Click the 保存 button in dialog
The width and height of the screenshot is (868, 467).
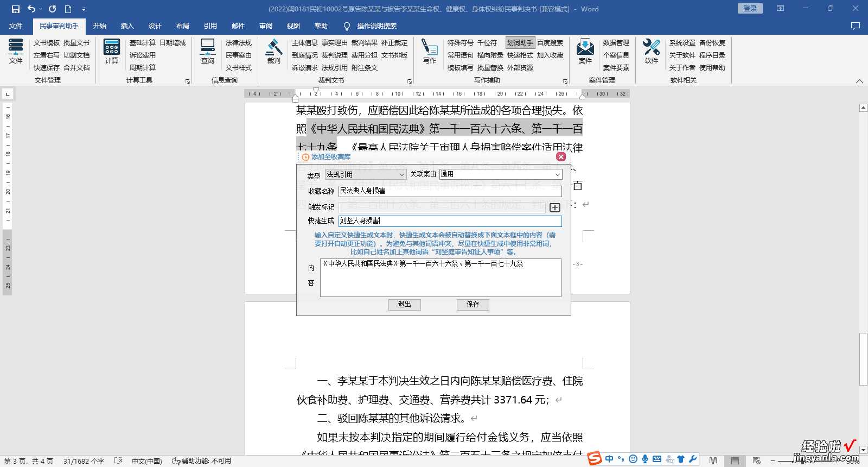pyautogui.click(x=473, y=305)
